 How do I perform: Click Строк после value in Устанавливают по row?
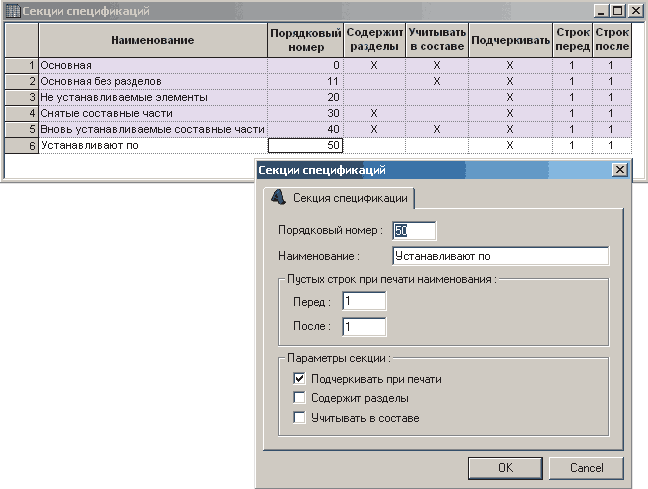click(x=611, y=146)
